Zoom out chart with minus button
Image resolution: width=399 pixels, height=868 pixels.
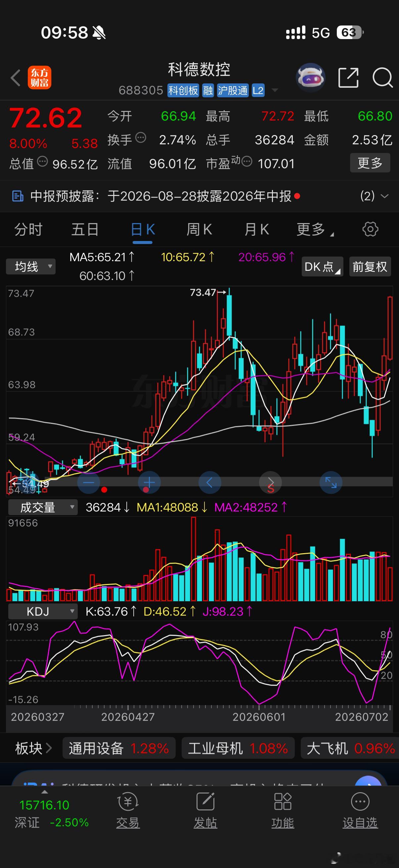click(89, 483)
